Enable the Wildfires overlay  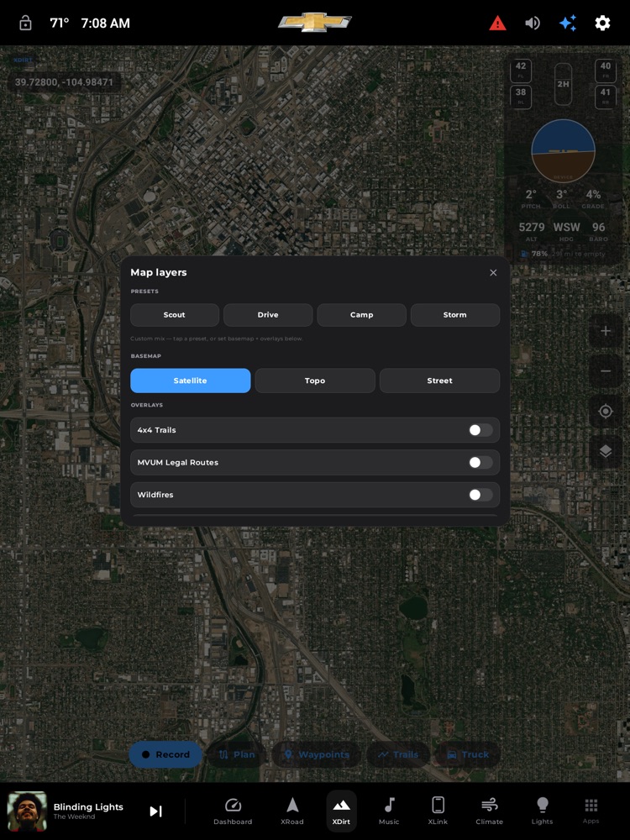pos(480,495)
